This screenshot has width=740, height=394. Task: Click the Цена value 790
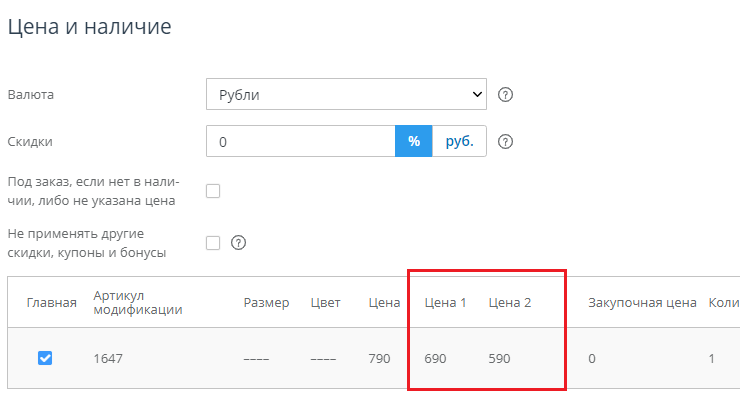(x=379, y=359)
